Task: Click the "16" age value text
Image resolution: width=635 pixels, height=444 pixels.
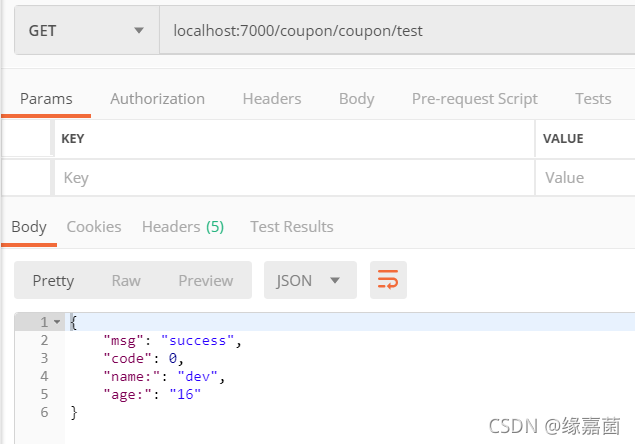Action: click(185, 395)
